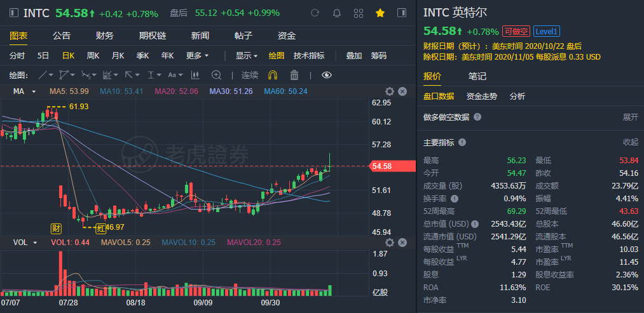Click the 可做空 badge

516,31
